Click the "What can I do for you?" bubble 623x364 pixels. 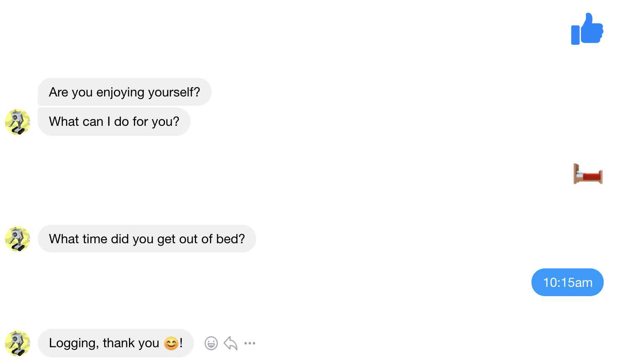[114, 122]
